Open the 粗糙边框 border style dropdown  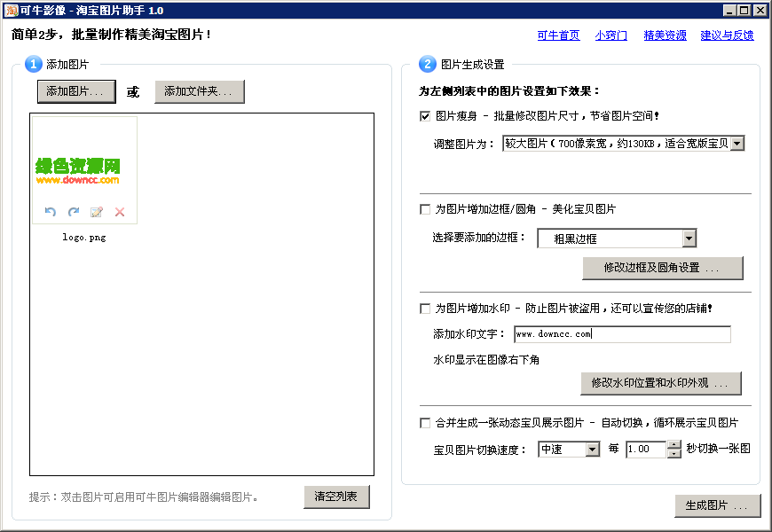(689, 238)
